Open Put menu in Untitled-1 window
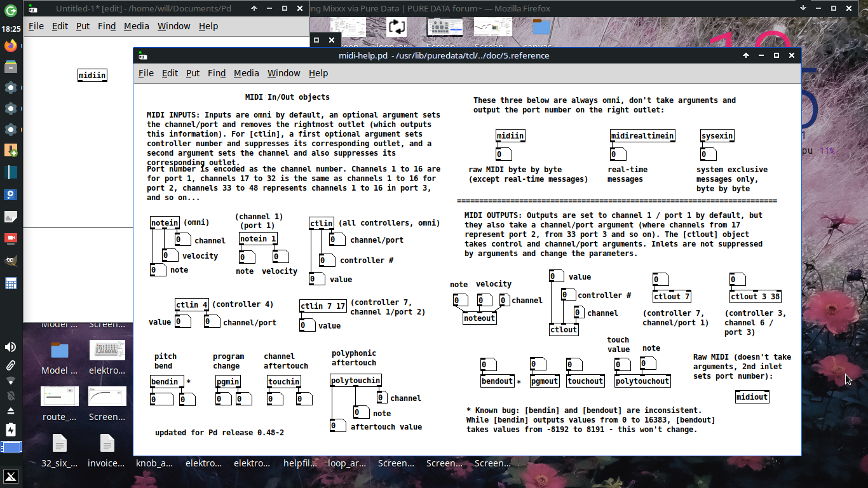The image size is (868, 488). point(83,26)
